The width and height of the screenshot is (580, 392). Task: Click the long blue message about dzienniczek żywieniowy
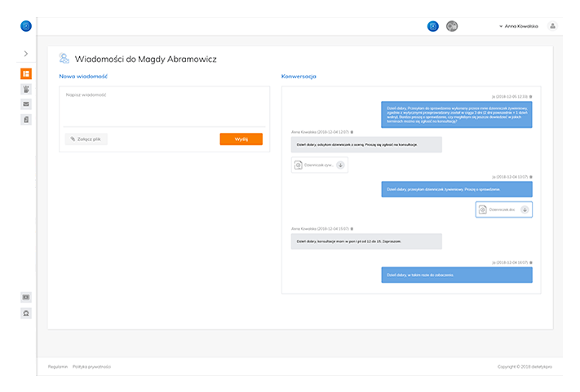click(x=457, y=115)
